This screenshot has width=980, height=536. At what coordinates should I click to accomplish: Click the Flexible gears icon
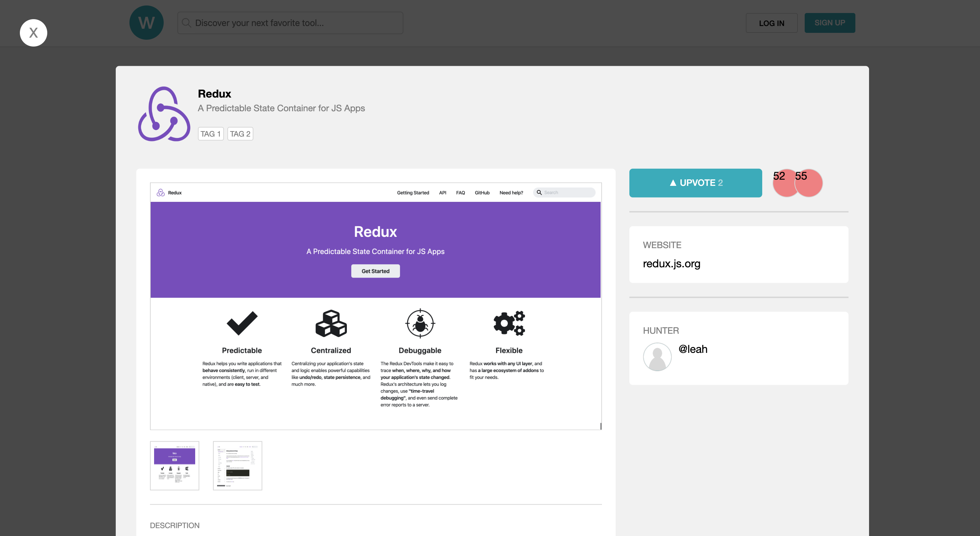(509, 323)
